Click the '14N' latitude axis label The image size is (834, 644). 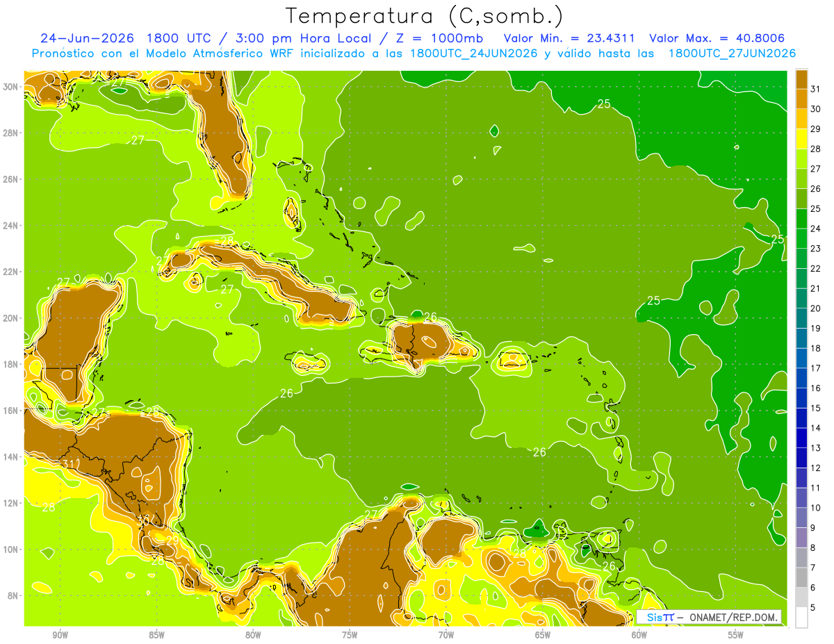(x=12, y=456)
